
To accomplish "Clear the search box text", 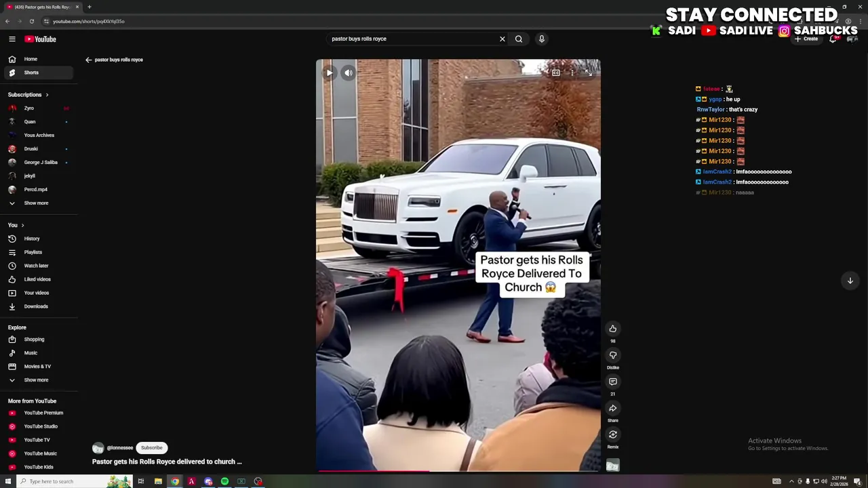I will pyautogui.click(x=502, y=39).
